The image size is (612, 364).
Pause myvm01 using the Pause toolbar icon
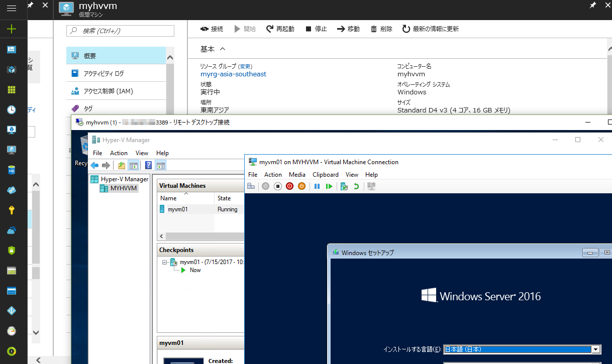(x=317, y=186)
